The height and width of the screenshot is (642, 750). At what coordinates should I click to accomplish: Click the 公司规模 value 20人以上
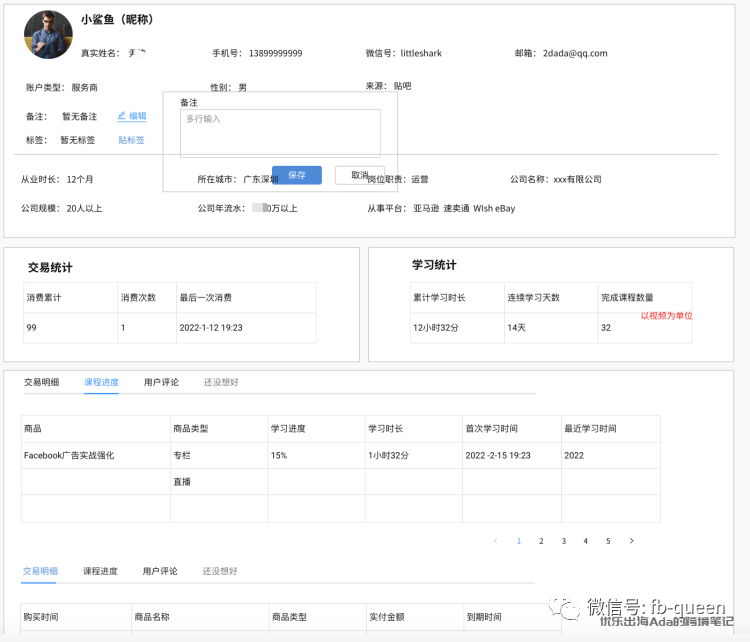click(84, 209)
